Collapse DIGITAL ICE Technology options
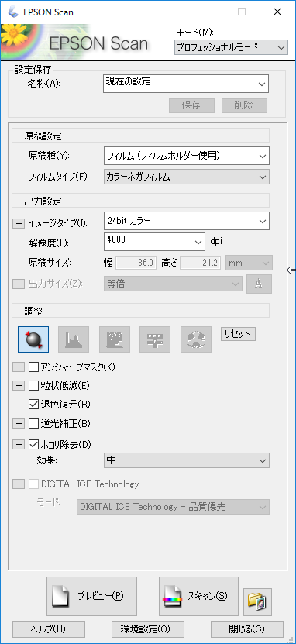Screen dimensions: 296x644 click(19, 484)
